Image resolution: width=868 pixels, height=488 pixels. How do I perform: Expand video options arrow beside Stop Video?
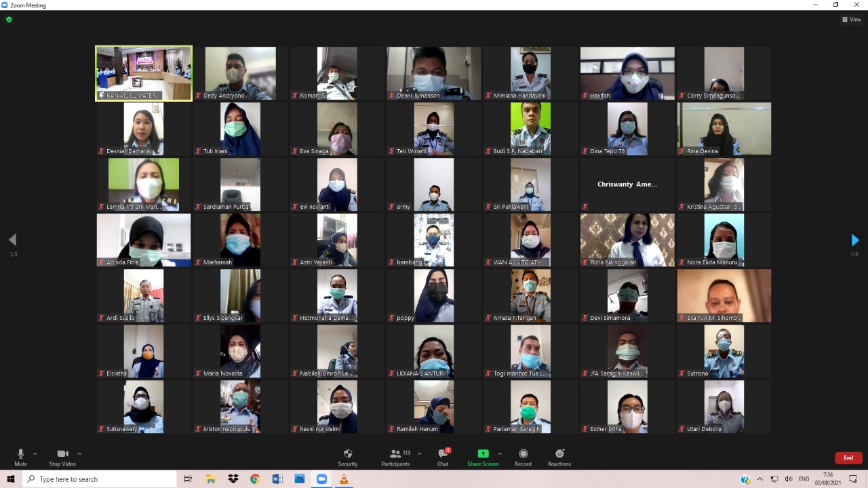[x=79, y=453]
